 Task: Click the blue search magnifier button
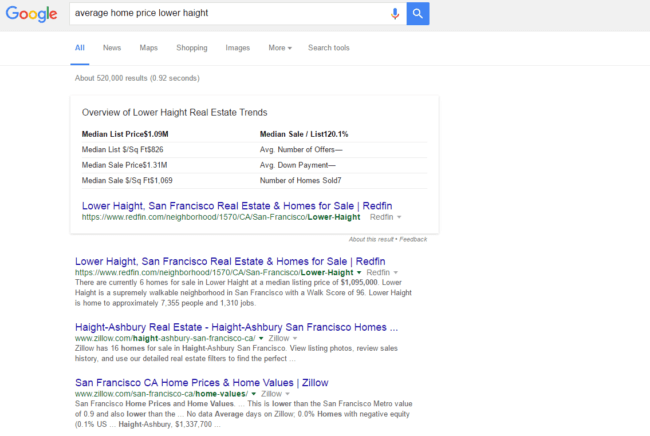point(417,14)
